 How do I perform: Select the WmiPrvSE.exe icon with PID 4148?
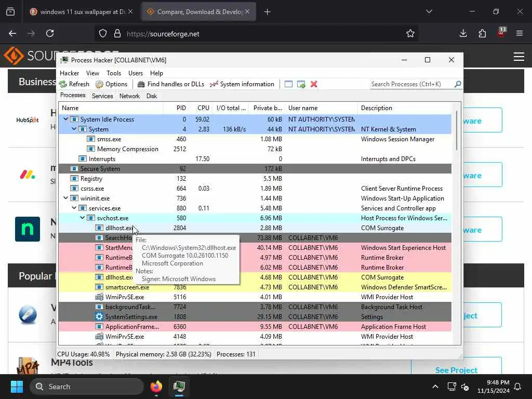click(x=99, y=336)
